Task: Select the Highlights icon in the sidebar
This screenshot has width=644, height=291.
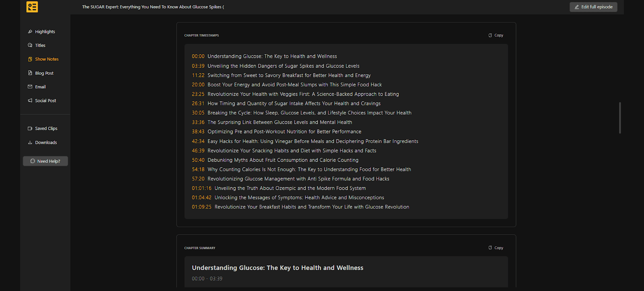Action: coord(29,31)
